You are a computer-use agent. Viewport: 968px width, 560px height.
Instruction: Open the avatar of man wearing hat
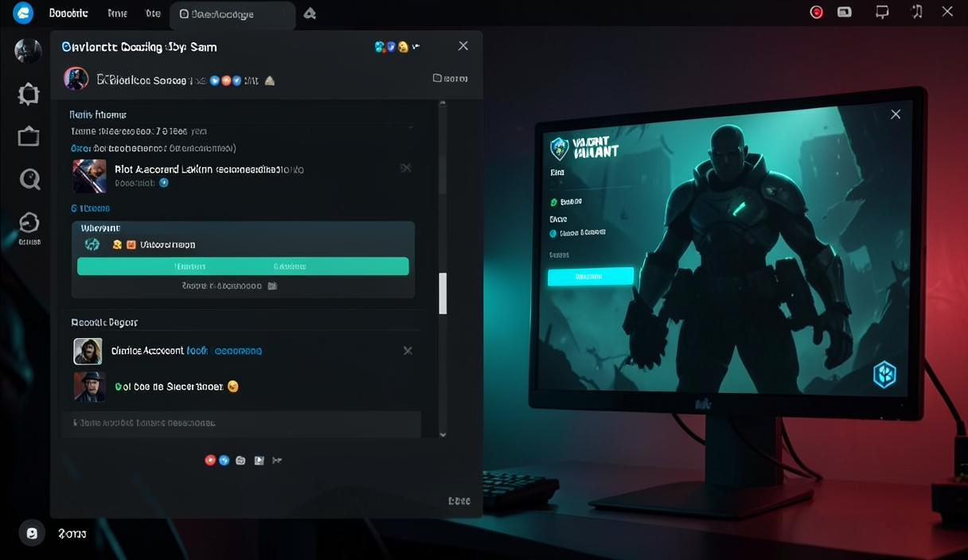pos(89,386)
